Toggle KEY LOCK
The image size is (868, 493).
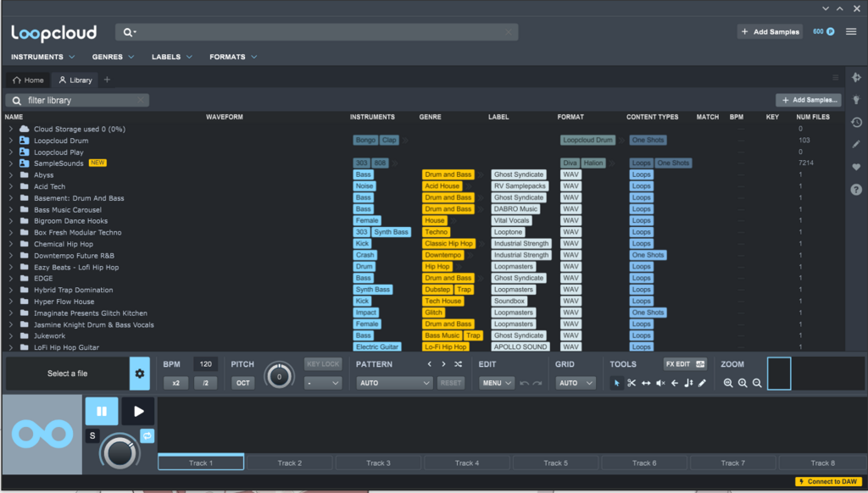click(x=323, y=364)
